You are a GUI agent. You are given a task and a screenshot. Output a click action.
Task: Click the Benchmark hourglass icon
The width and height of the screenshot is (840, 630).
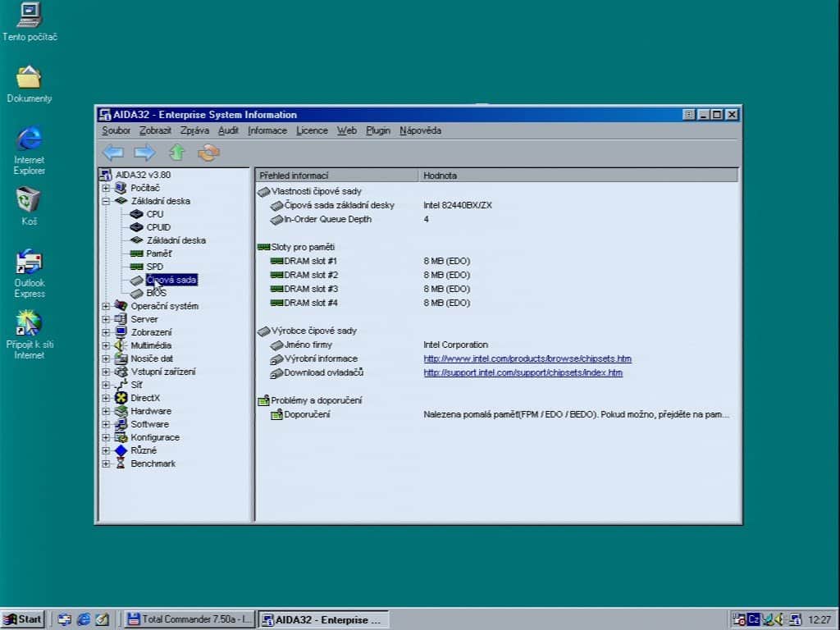[121, 463]
